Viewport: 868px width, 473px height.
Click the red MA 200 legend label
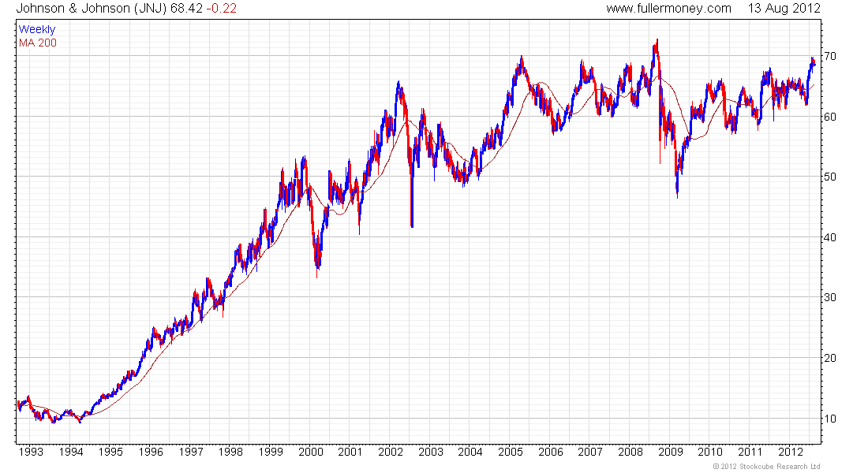pyautogui.click(x=38, y=43)
